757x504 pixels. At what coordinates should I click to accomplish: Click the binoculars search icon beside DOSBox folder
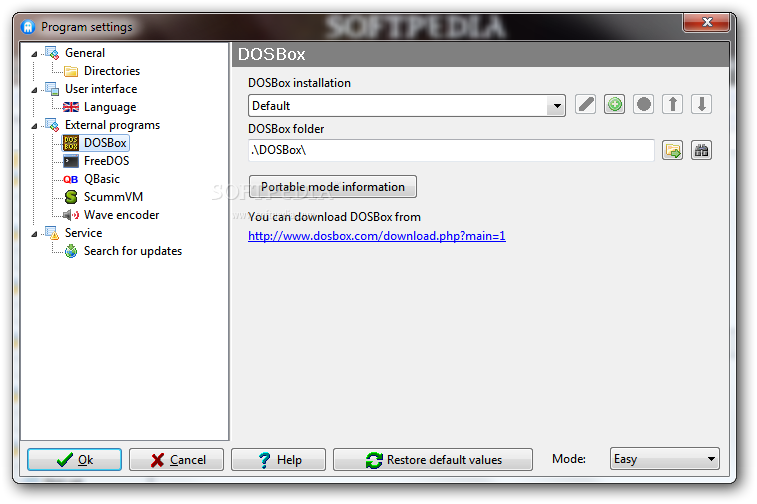coord(701,150)
